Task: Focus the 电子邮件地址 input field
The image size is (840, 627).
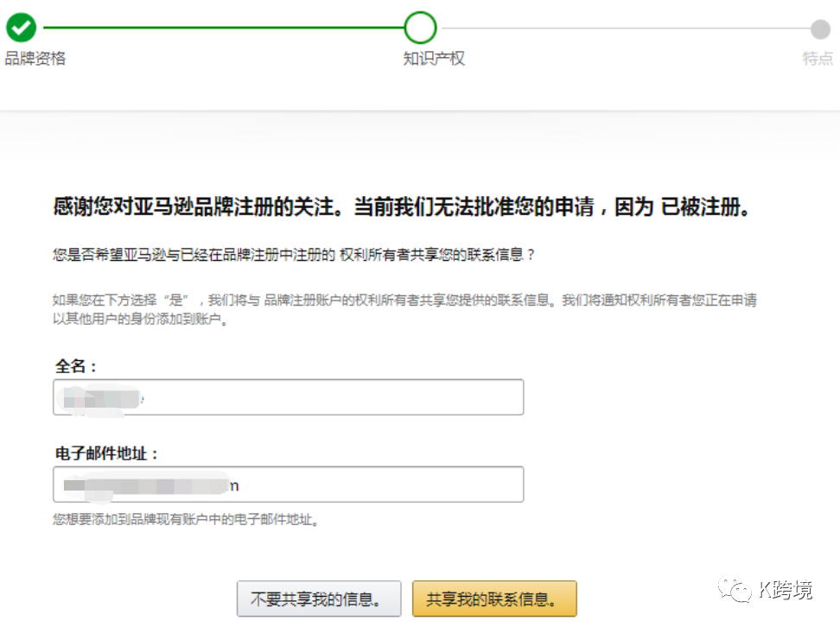Action: click(289, 484)
